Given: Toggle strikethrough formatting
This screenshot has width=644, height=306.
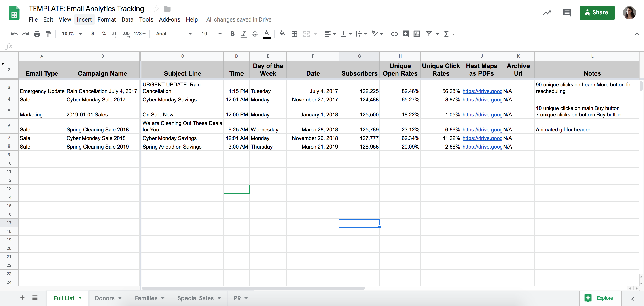Looking at the screenshot, I should coord(255,34).
